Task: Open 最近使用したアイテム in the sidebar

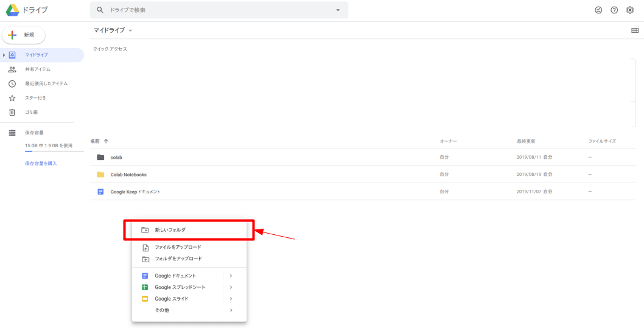Action: [46, 84]
